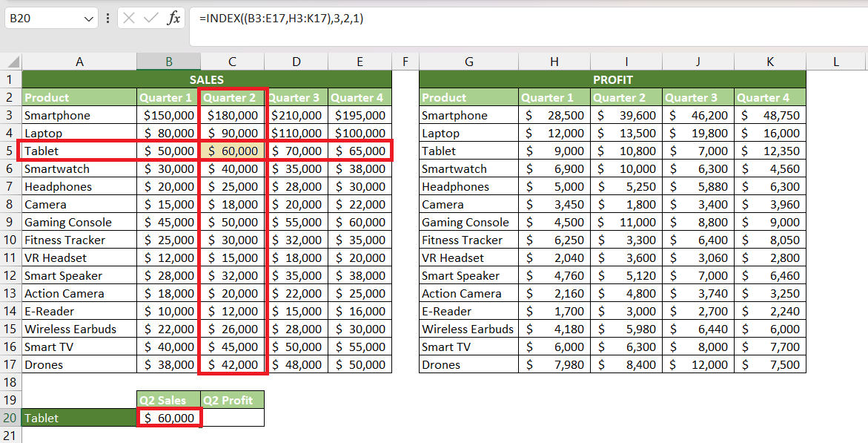868x443 pixels.
Task: Select row 5 header
Action: pos(10,151)
